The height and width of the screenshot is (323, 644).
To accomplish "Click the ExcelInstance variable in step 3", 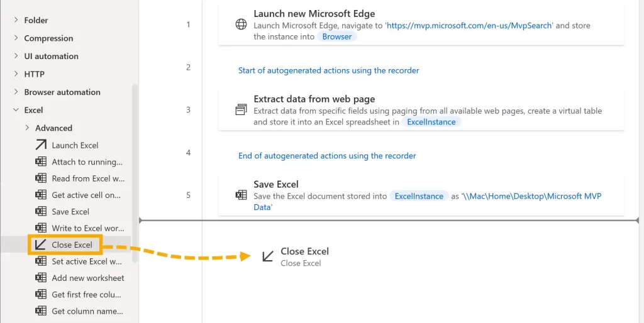I will click(431, 122).
